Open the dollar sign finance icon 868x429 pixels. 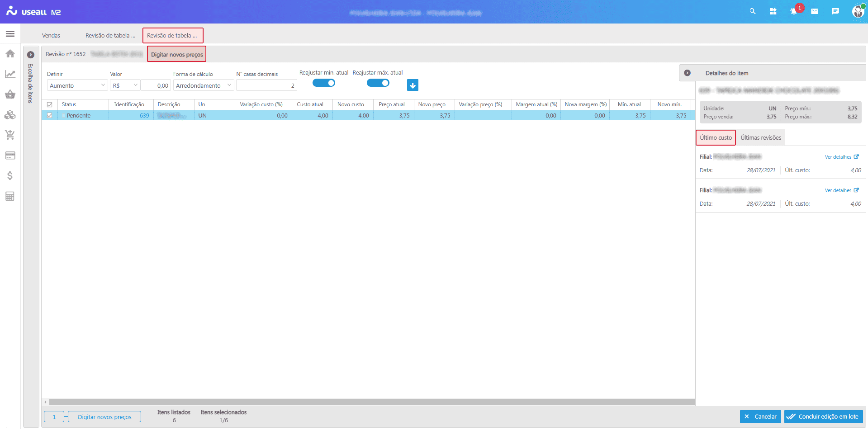point(10,176)
